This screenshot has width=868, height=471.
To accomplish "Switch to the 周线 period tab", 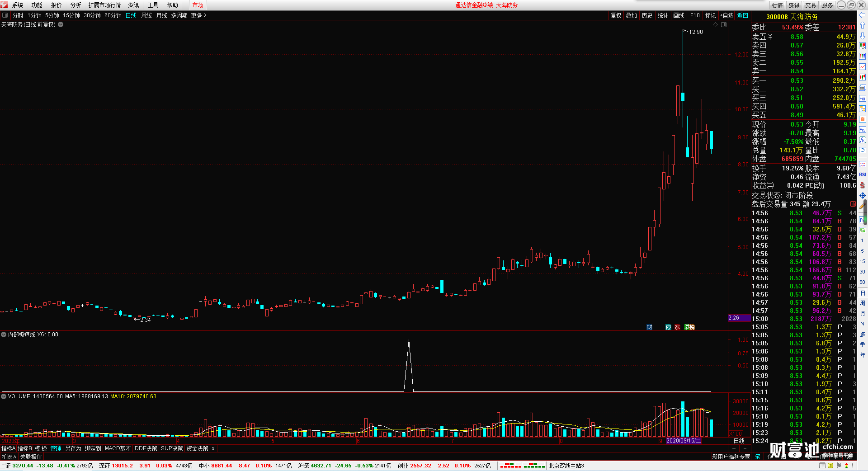I will pos(146,15).
